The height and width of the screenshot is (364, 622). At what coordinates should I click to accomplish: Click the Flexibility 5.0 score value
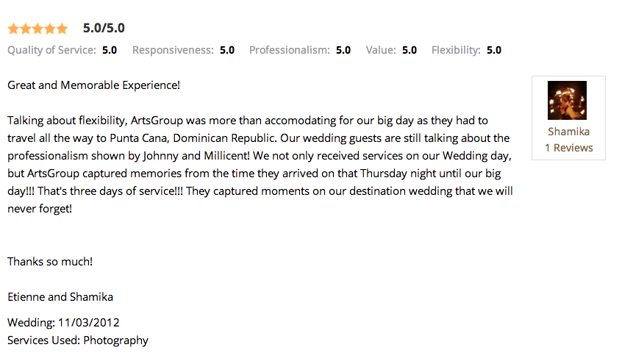(494, 50)
